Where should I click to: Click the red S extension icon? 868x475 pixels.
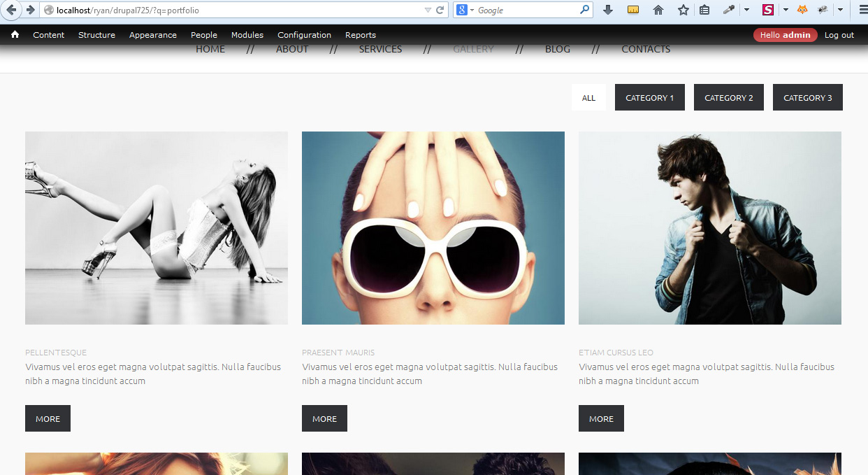[x=768, y=10]
